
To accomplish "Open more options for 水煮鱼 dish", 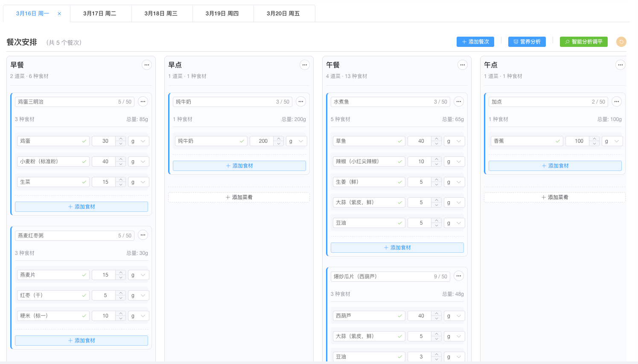I will [459, 101].
